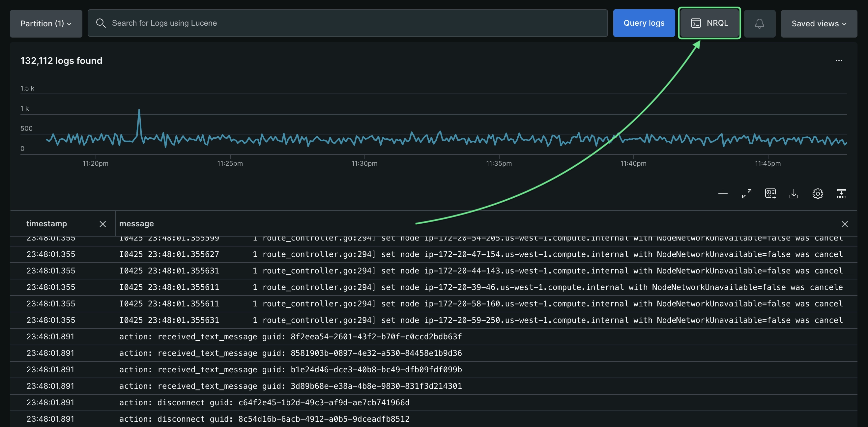Image resolution: width=868 pixels, height=427 pixels.
Task: Click the group-into-patterns icon beside the gear
Action: point(841,194)
